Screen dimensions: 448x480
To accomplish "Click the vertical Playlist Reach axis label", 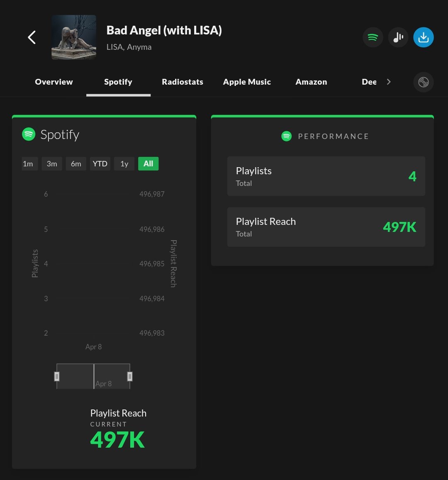I will tap(173, 263).
